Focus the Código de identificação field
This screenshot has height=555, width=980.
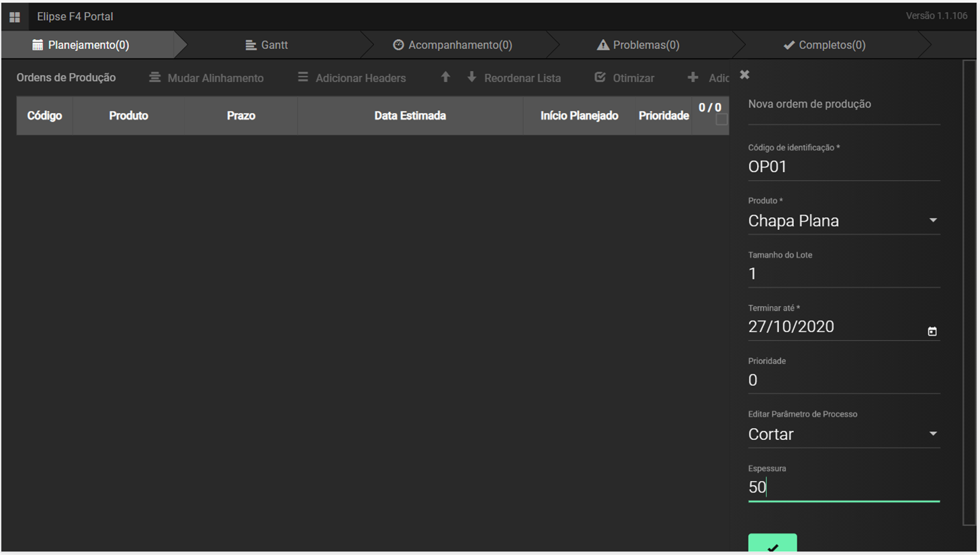(x=844, y=167)
